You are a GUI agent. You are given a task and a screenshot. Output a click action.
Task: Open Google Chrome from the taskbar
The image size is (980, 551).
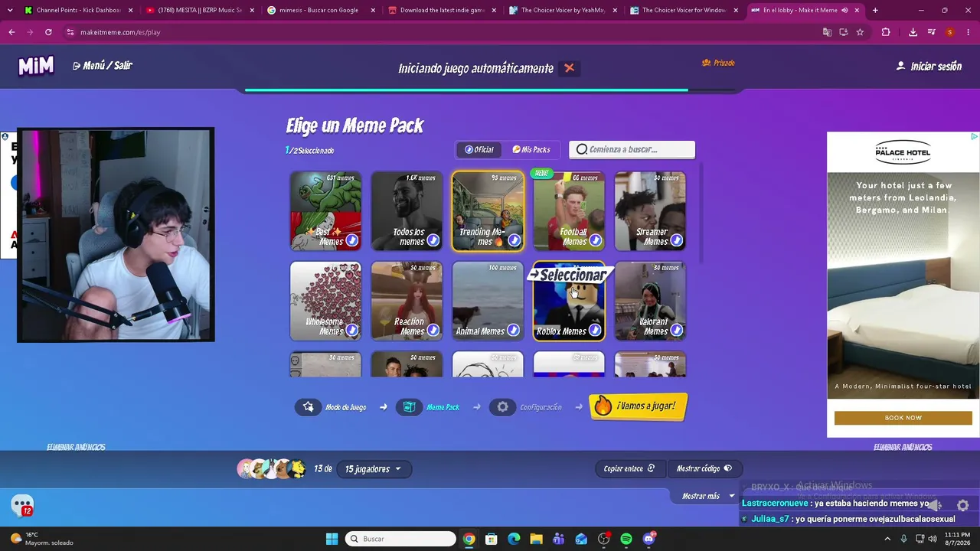(469, 539)
